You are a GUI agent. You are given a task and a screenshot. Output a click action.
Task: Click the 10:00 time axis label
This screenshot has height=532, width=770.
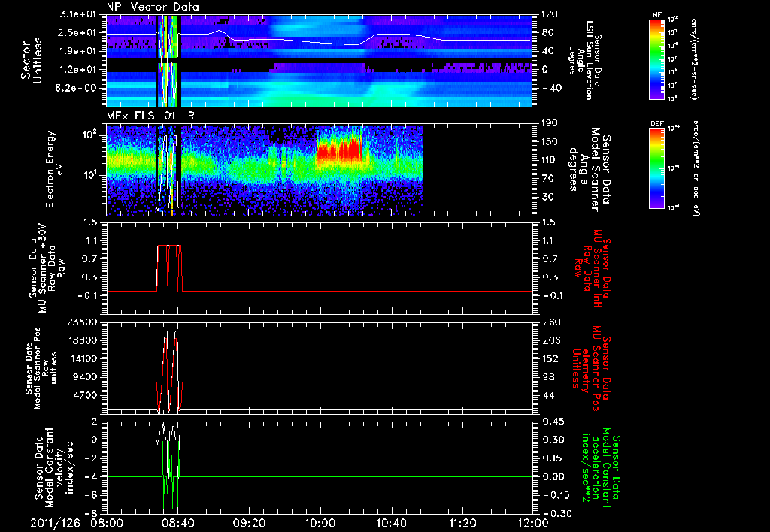(x=320, y=523)
